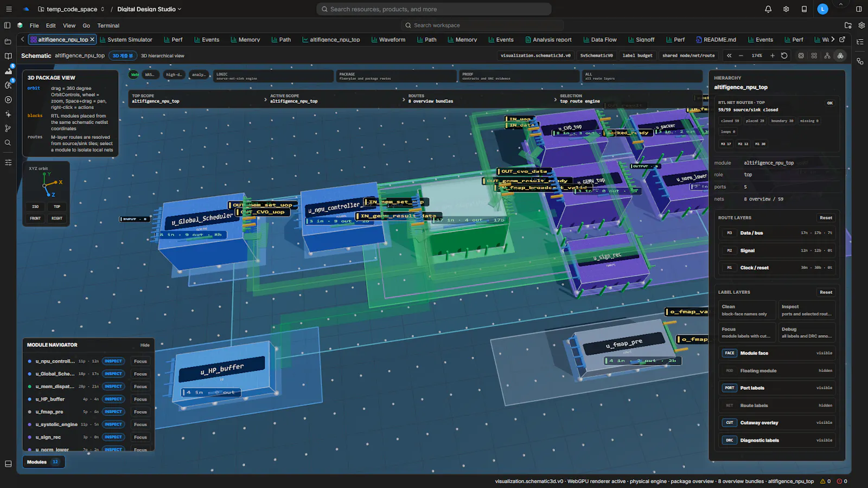Viewport: 868px width, 488px height.
Task: Click zoom in plus in schematic toolbar
Action: tap(773, 56)
